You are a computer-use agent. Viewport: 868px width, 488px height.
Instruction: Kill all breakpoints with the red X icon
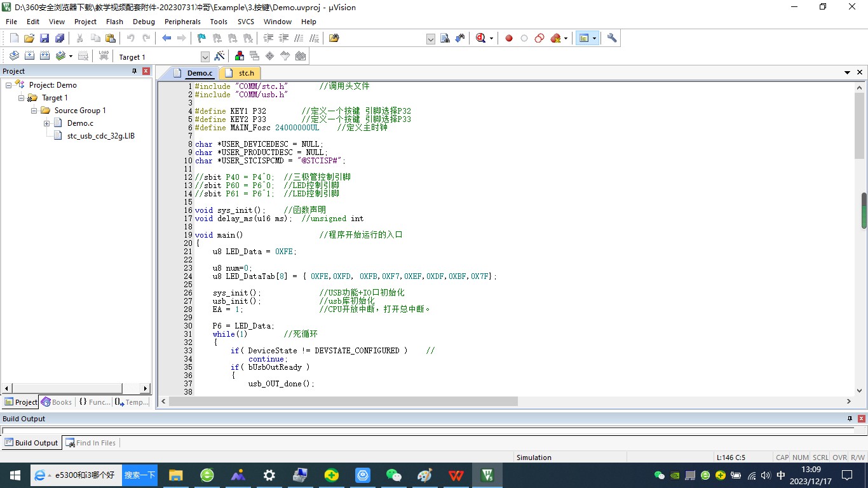coord(556,38)
